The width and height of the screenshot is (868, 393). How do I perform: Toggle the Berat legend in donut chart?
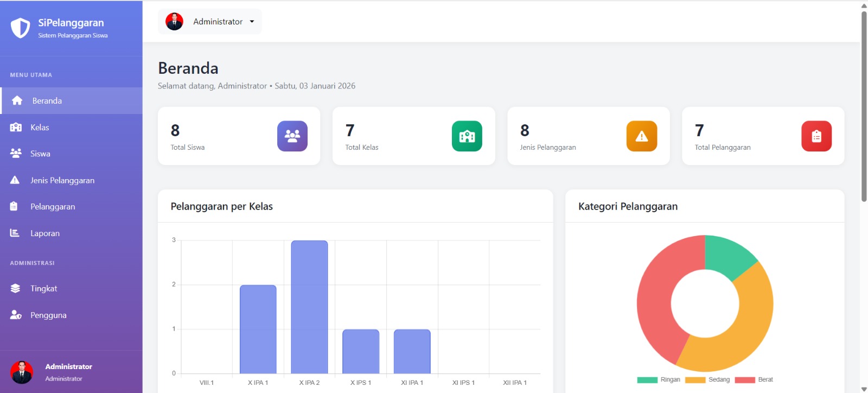coord(754,379)
